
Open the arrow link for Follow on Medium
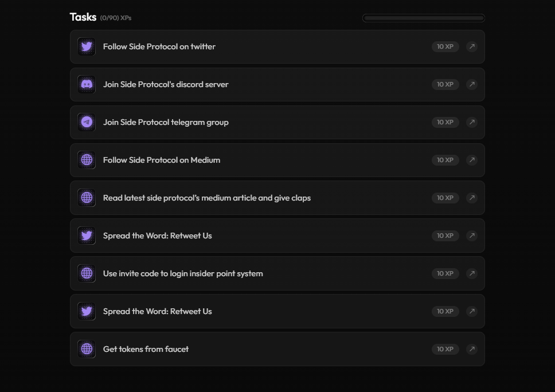point(471,160)
